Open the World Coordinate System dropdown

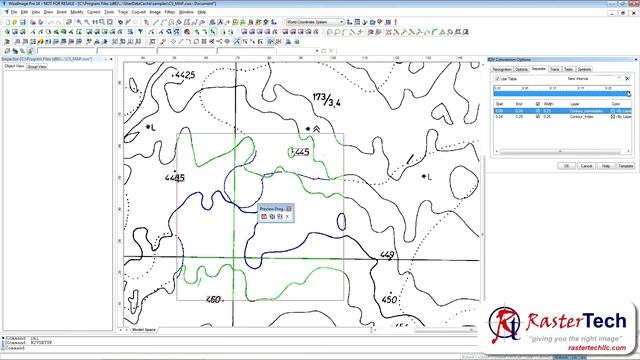pyautogui.click(x=341, y=22)
